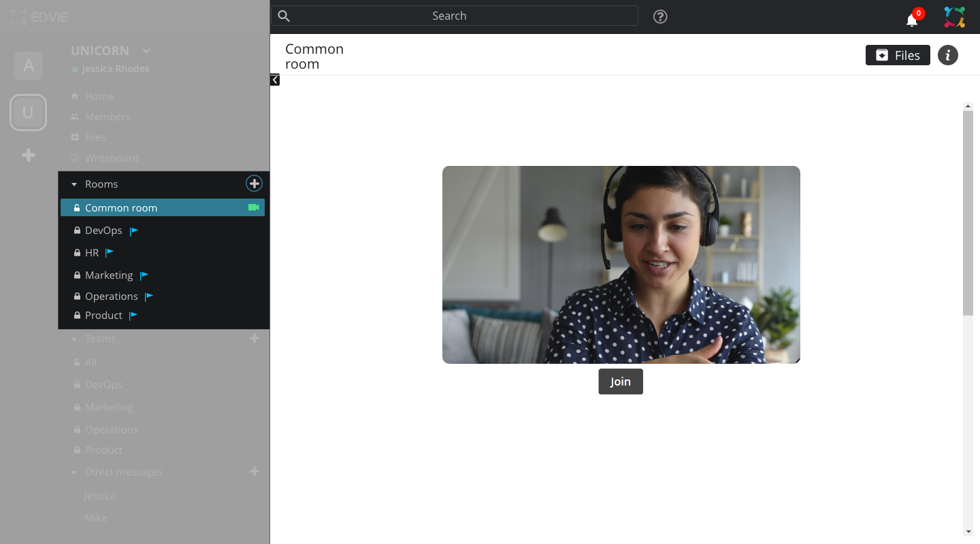Image resolution: width=980 pixels, height=544 pixels.
Task: Collapse the Rooms section
Action: tap(74, 184)
